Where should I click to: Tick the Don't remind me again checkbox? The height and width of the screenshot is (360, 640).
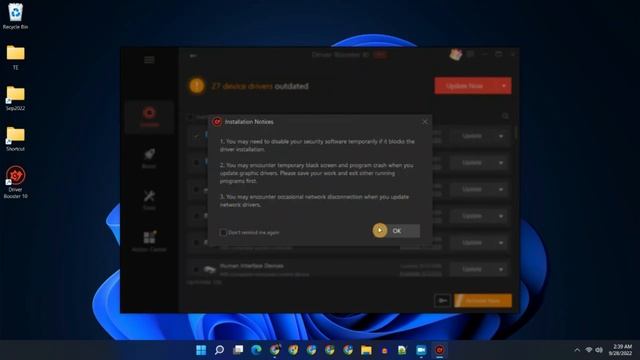(x=223, y=232)
